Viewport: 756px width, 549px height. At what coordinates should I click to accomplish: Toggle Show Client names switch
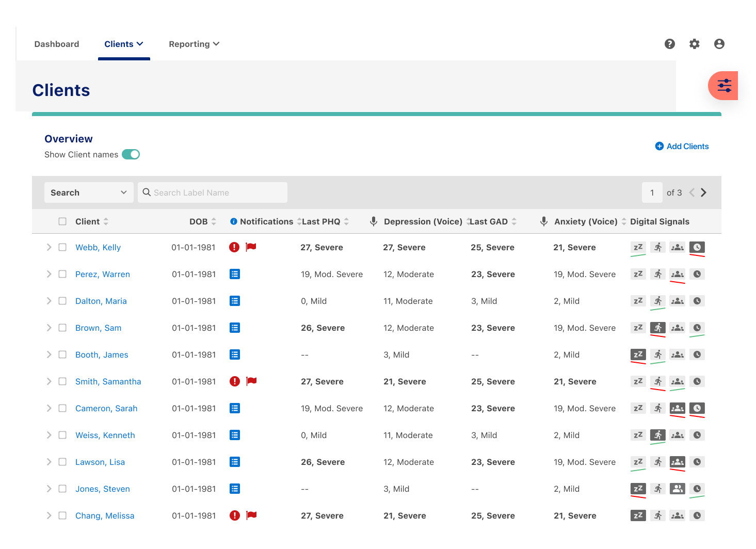coord(131,154)
